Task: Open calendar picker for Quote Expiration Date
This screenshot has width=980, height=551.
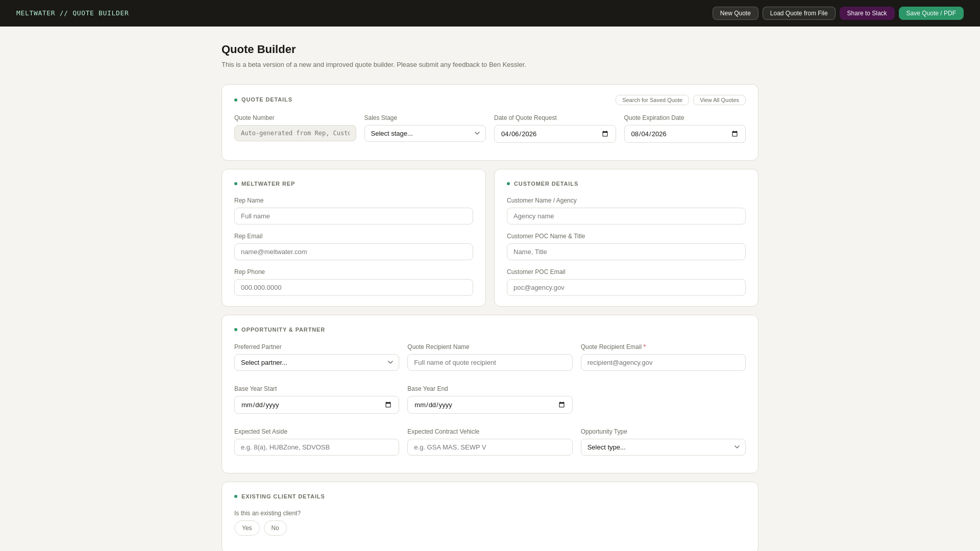Action: (x=734, y=134)
